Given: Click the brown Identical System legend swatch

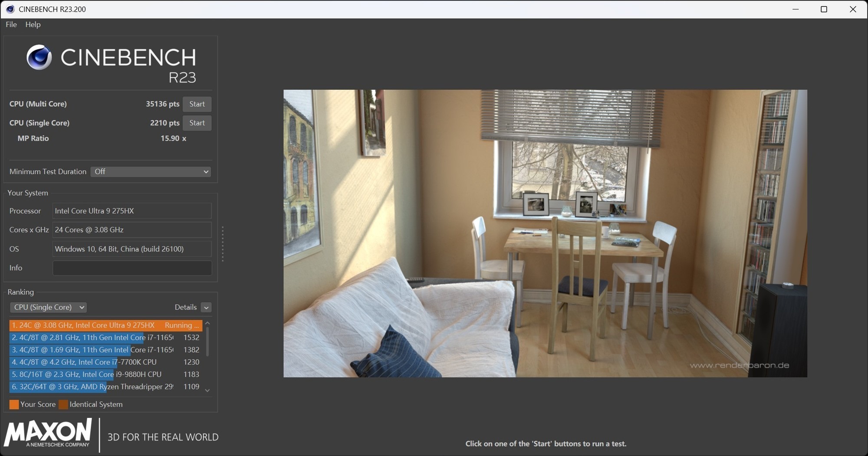Looking at the screenshot, I should click(63, 404).
